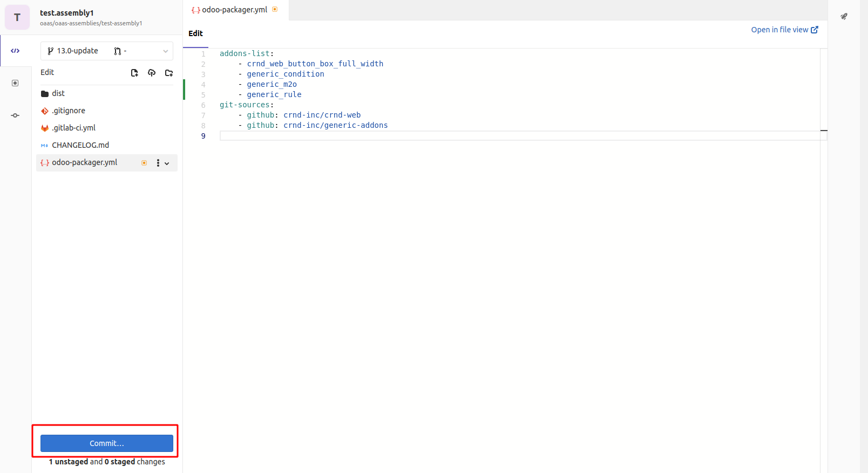Click the git-sources key on line 6
Viewport: 868px width, 473px height.
click(x=245, y=105)
